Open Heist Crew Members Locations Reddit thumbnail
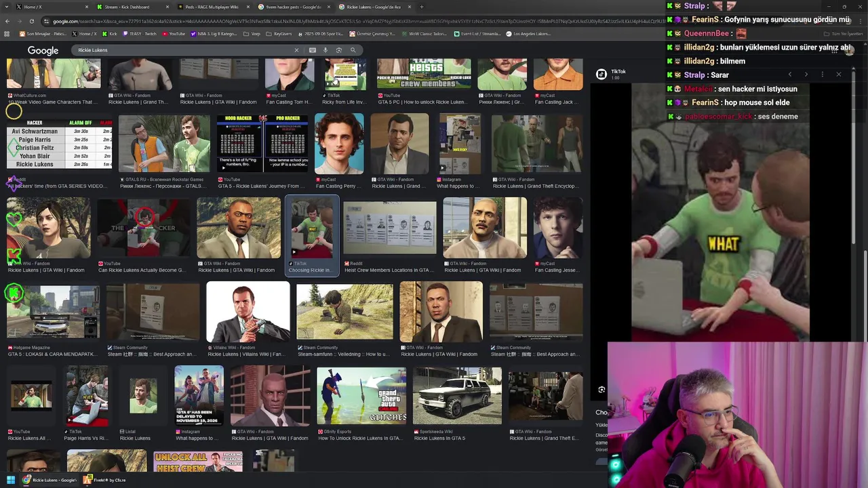Image resolution: width=868 pixels, height=488 pixels. point(389,228)
